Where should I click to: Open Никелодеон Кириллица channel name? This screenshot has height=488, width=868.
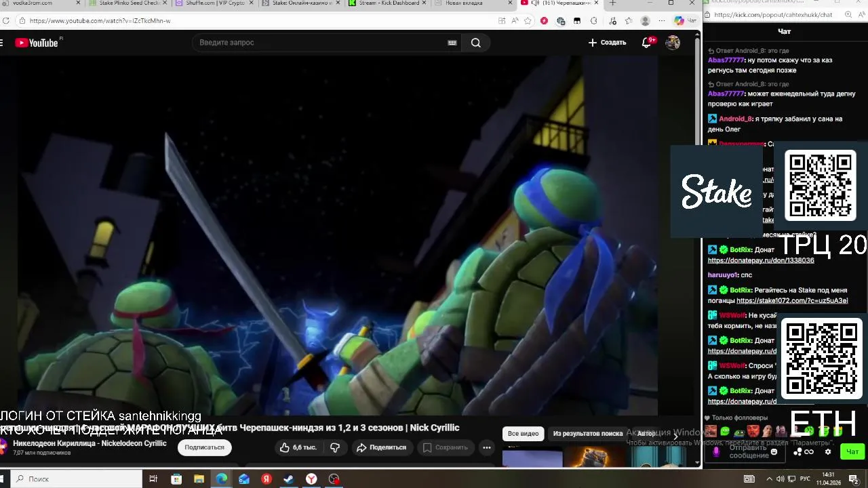click(x=90, y=443)
